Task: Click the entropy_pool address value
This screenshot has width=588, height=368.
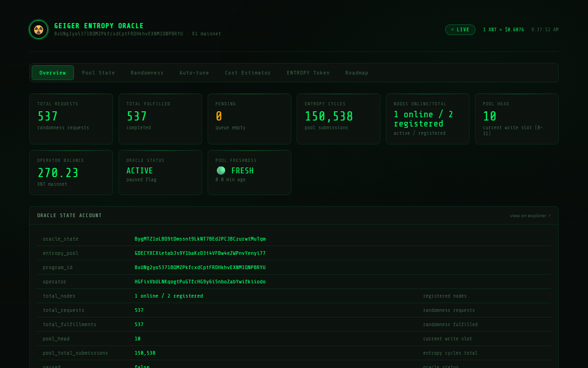Action: pos(200,253)
